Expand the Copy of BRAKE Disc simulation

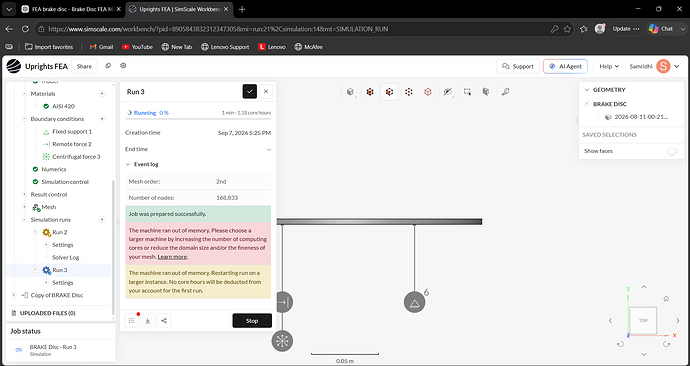click(14, 295)
